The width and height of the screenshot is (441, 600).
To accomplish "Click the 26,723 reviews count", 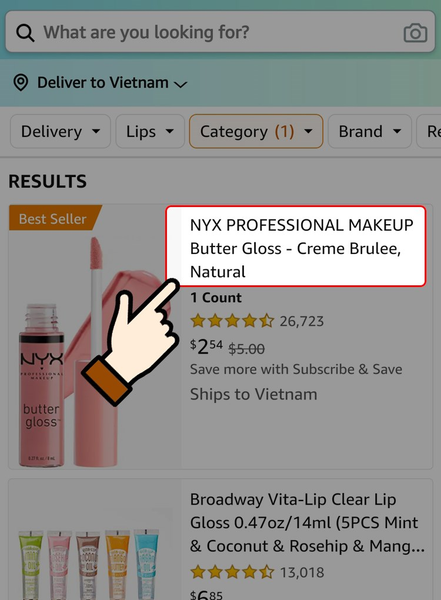I will [x=302, y=321].
